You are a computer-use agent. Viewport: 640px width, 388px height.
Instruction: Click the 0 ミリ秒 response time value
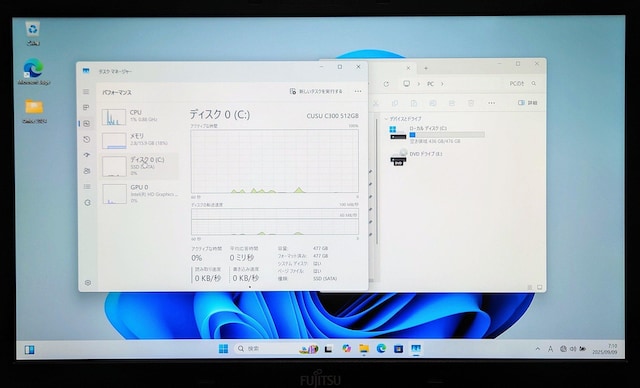tap(242, 257)
